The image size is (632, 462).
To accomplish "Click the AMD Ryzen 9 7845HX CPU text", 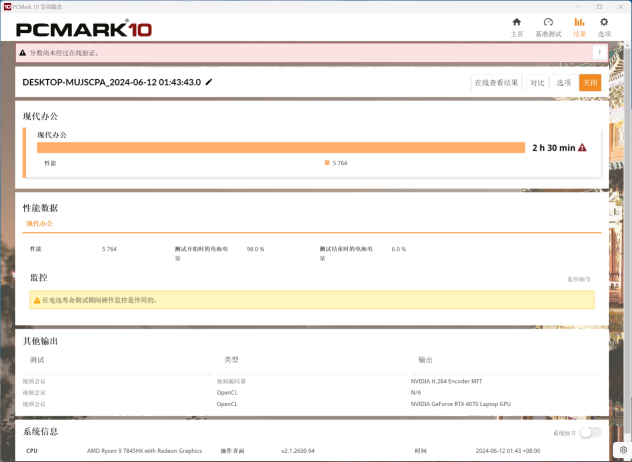I will click(x=144, y=451).
